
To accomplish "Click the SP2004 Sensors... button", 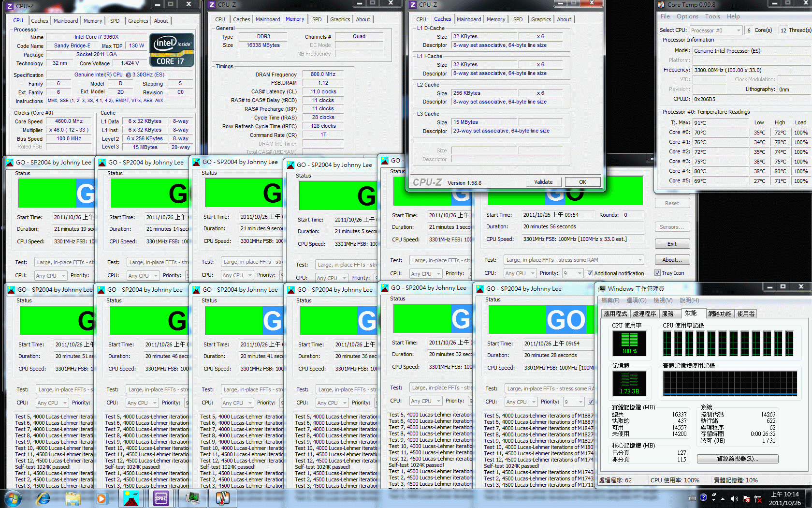I will (x=672, y=227).
